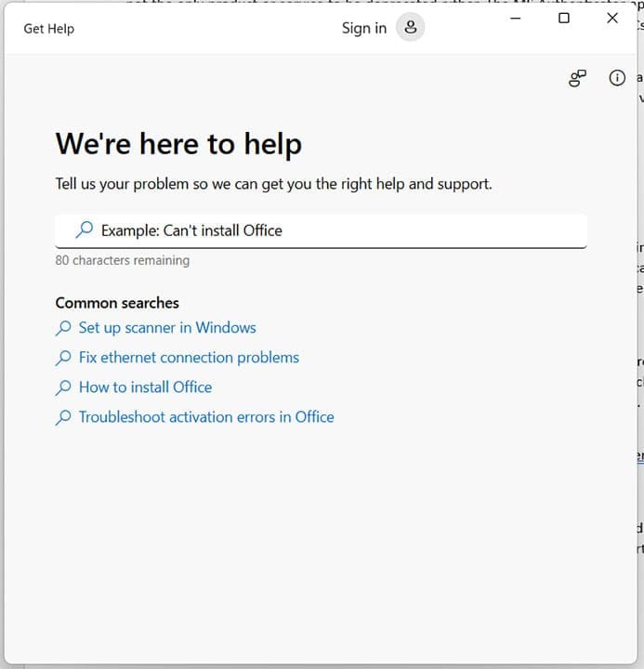Minimize the Get Help window
This screenshot has width=644, height=669.
(516, 19)
